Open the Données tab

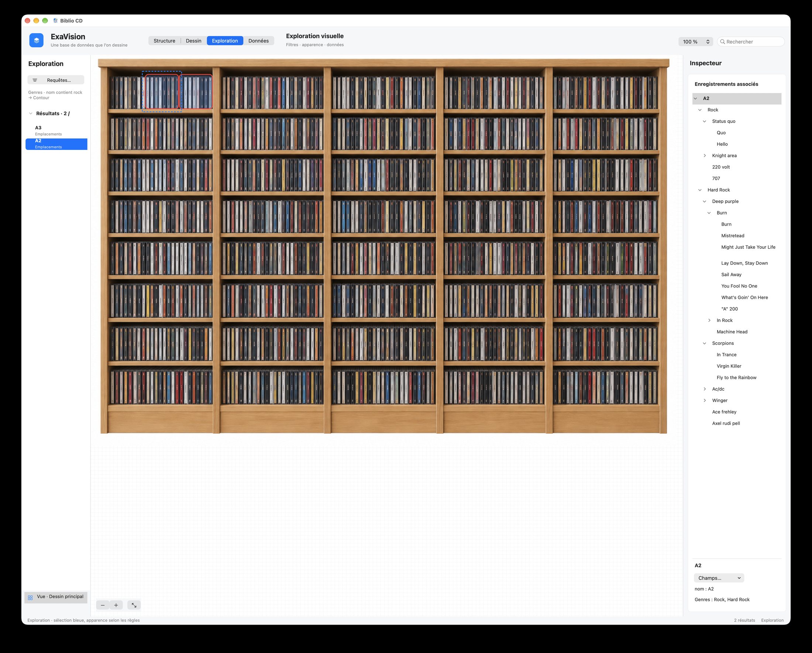click(x=258, y=41)
